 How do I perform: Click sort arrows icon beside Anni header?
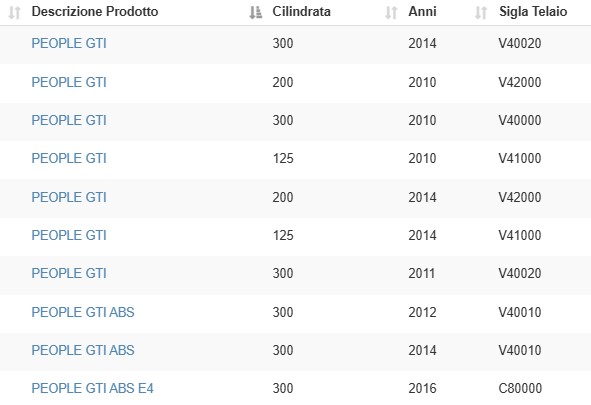391,12
